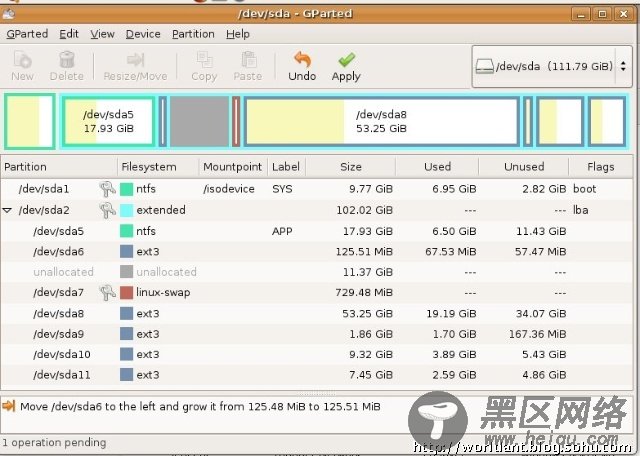Click the SYS label of /dev/sda1
The width and height of the screenshot is (640, 456).
pyautogui.click(x=282, y=189)
